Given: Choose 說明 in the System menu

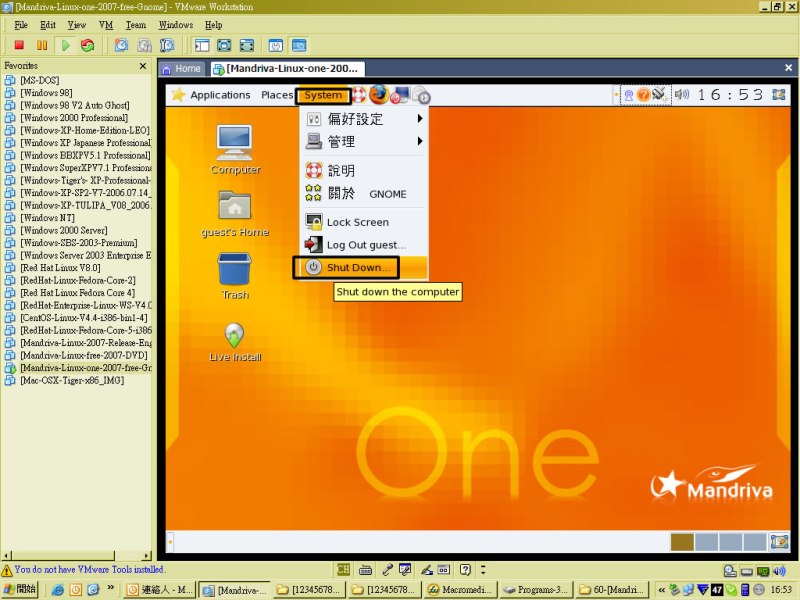Looking at the screenshot, I should tap(364, 170).
